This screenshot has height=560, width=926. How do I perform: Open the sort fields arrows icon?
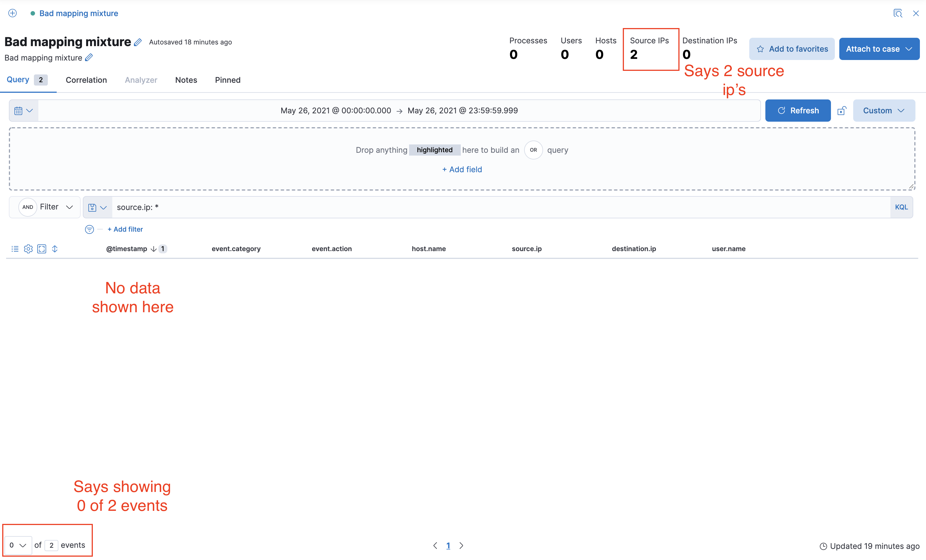coord(55,249)
